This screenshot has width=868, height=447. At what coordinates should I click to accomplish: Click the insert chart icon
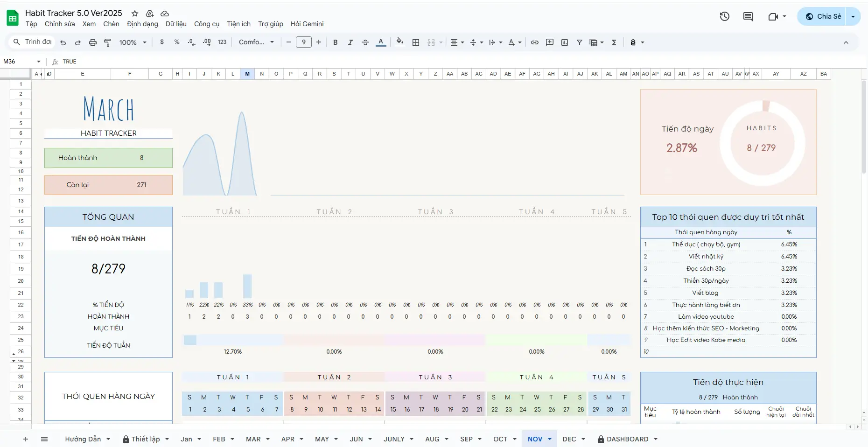coord(565,42)
